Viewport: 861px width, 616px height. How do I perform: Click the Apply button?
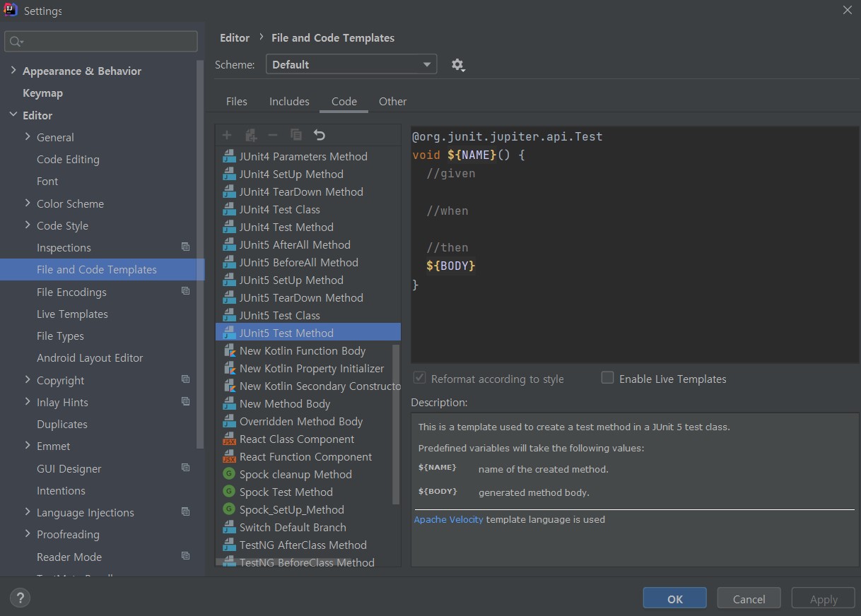[824, 598]
